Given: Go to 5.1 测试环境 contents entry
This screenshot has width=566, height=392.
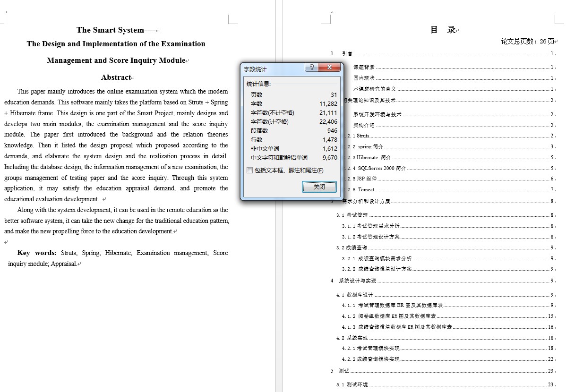Looking at the screenshot, I should coord(446,385).
